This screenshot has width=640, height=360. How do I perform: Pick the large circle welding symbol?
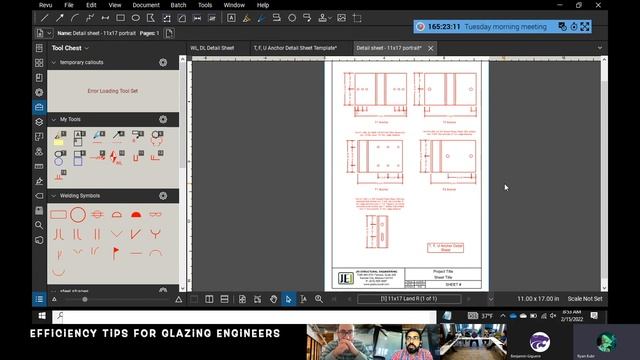78,215
